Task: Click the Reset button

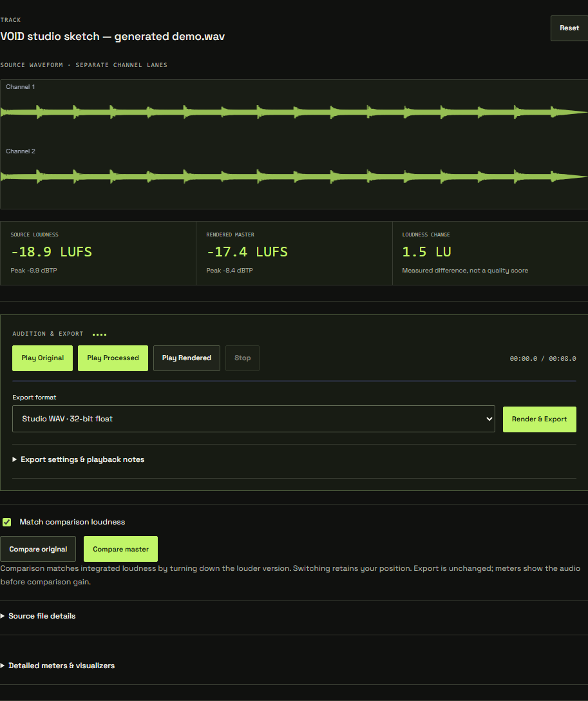Action: pos(569,28)
